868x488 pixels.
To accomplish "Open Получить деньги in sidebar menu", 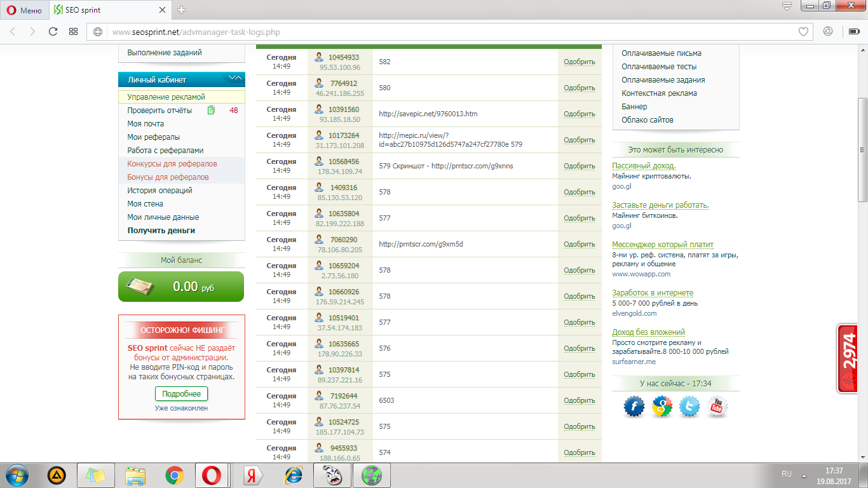I will [x=161, y=231].
